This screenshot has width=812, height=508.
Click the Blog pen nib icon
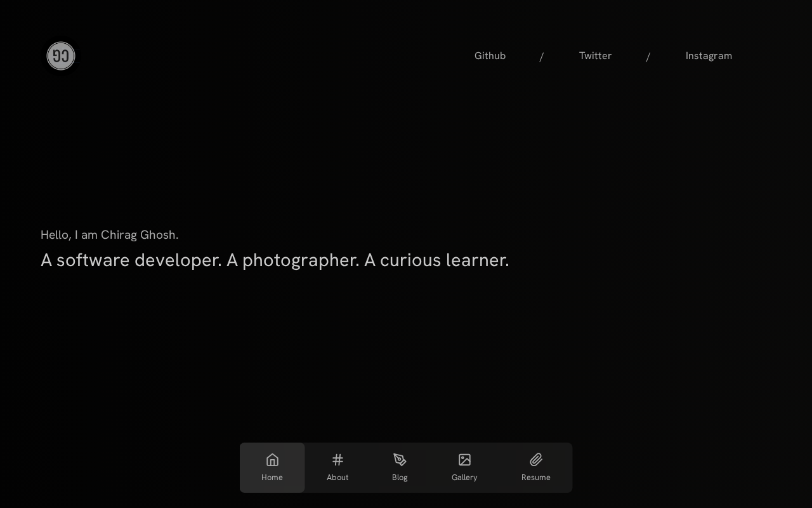400,460
